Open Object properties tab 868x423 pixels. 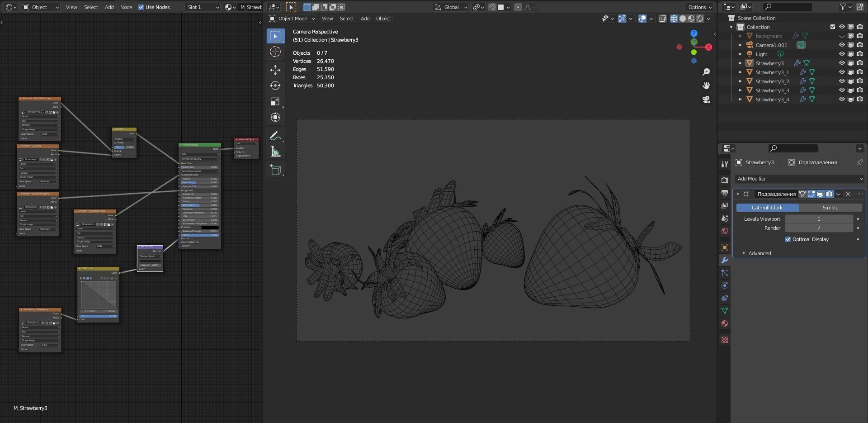725,247
